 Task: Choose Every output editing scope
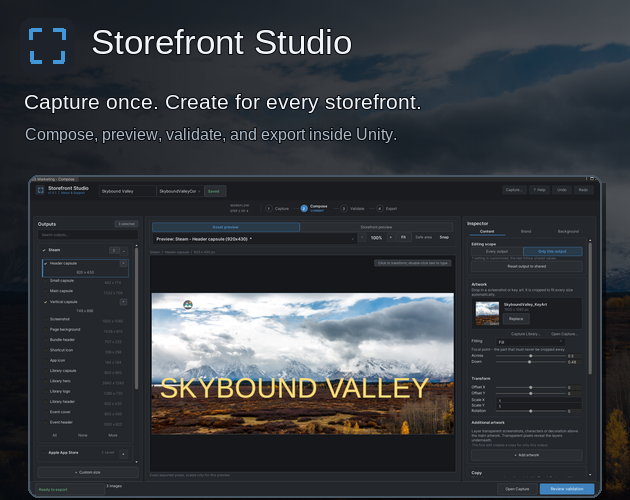[497, 252]
